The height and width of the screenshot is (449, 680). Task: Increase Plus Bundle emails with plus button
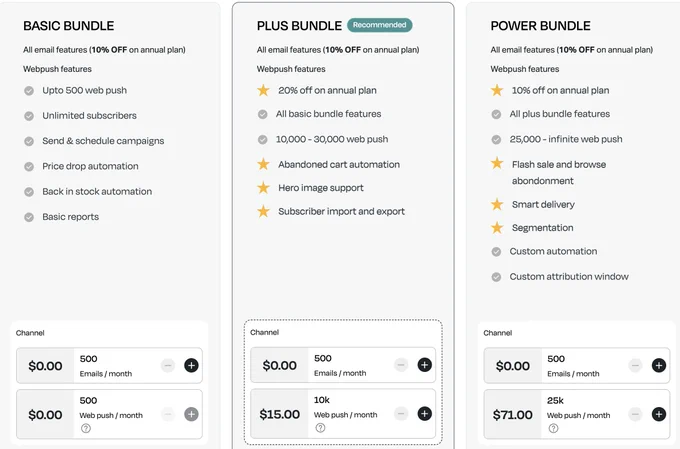425,365
